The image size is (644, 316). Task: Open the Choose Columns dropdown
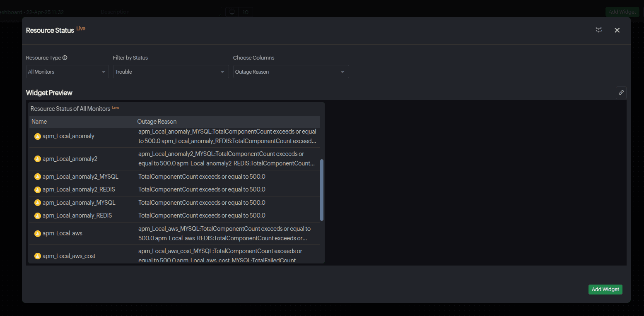click(x=291, y=72)
